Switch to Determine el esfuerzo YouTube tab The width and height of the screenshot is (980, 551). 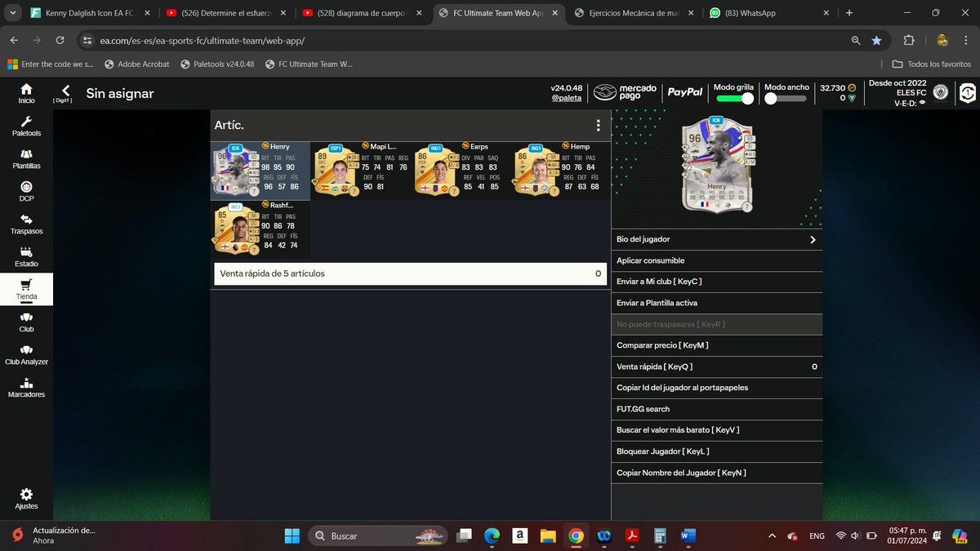coord(225,13)
